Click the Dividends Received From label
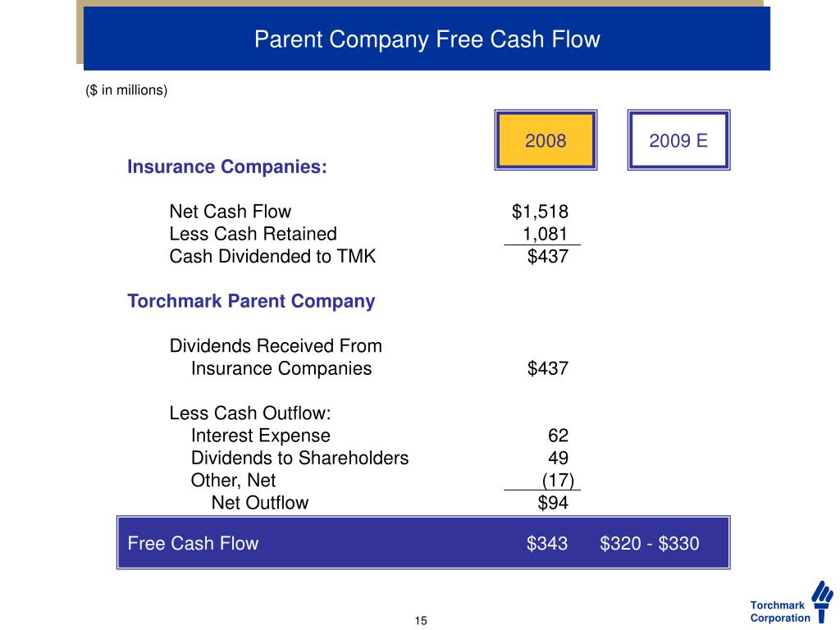840x630 pixels. 276,346
